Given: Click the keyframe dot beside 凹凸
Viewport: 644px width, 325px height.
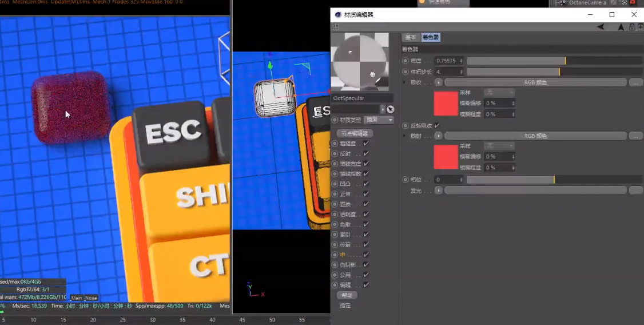Looking at the screenshot, I should [335, 184].
